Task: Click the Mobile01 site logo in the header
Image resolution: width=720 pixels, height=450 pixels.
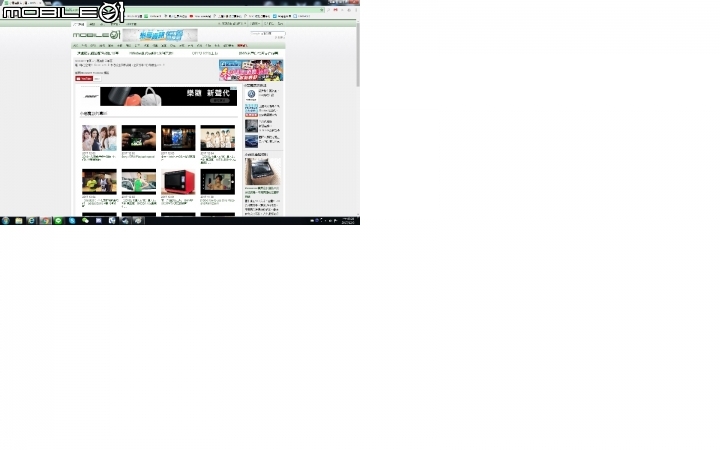Action: 96,35
